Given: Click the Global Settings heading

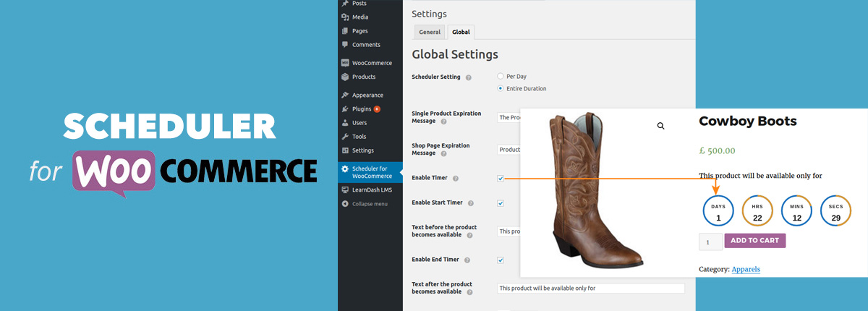Looking at the screenshot, I should pos(455,54).
